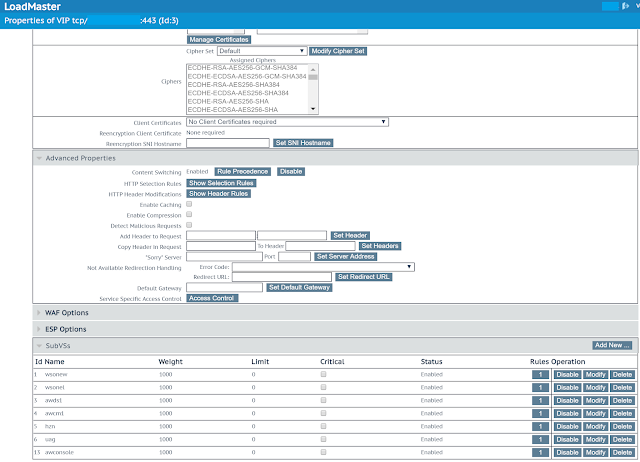Toggle Enable Compression checkbox
Image resolution: width=640 pixels, height=462 pixels.
coord(189,214)
